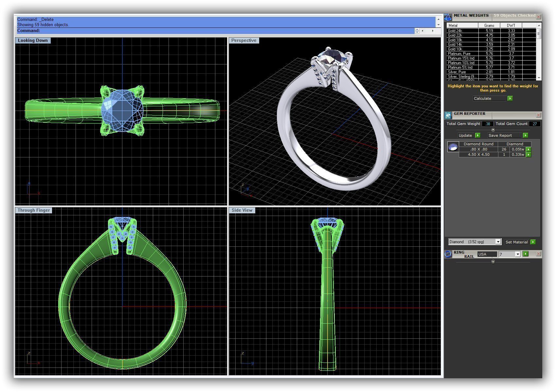Click the Update button
Screen dimensions: 556x392
point(466,135)
